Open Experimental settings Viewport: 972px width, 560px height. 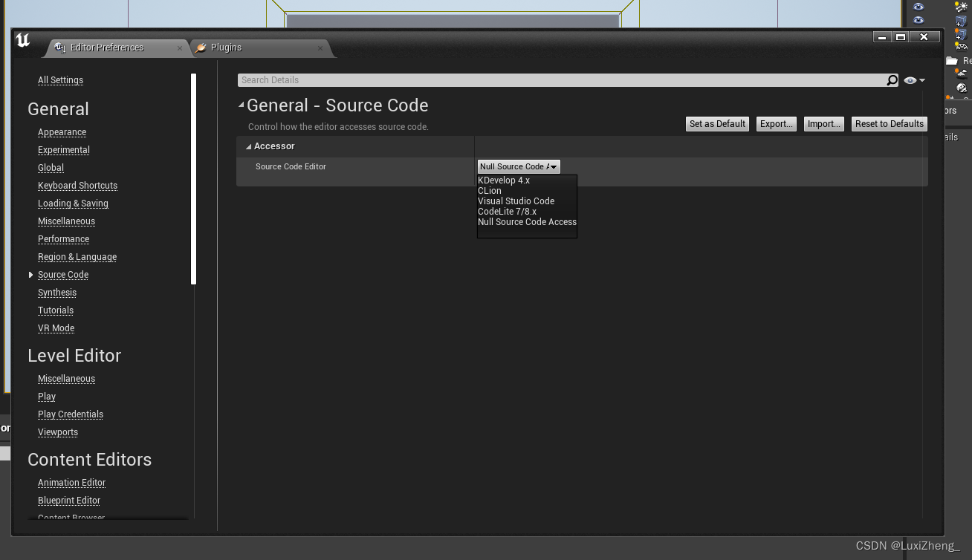pyautogui.click(x=64, y=150)
